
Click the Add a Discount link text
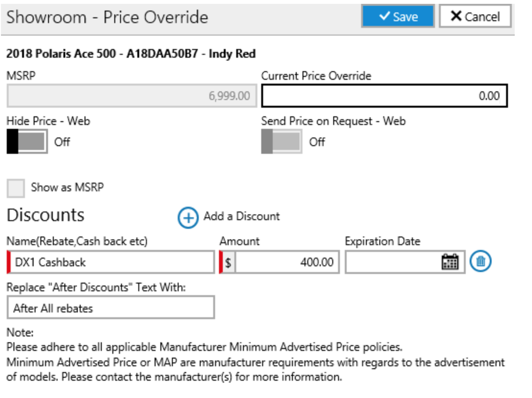[242, 216]
